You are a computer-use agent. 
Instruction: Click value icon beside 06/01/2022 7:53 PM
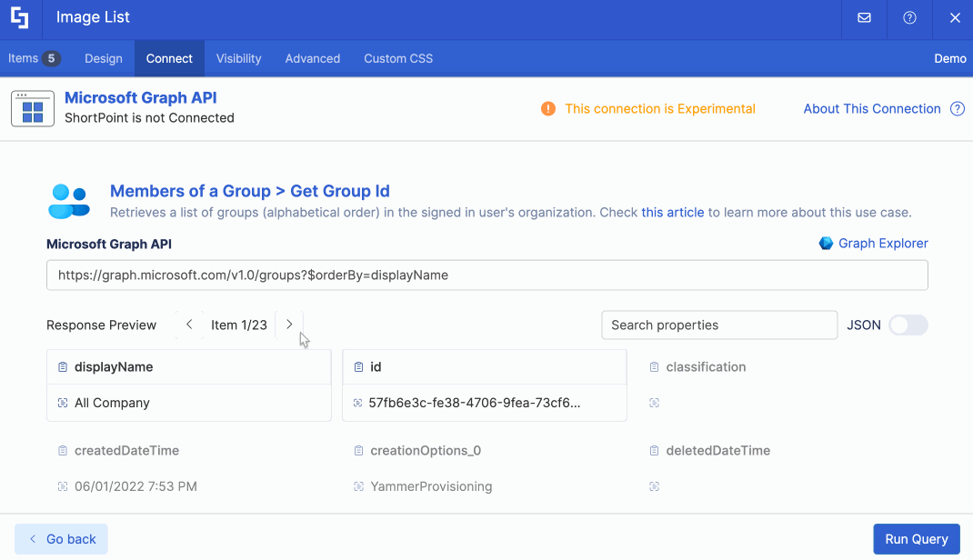[x=63, y=487]
